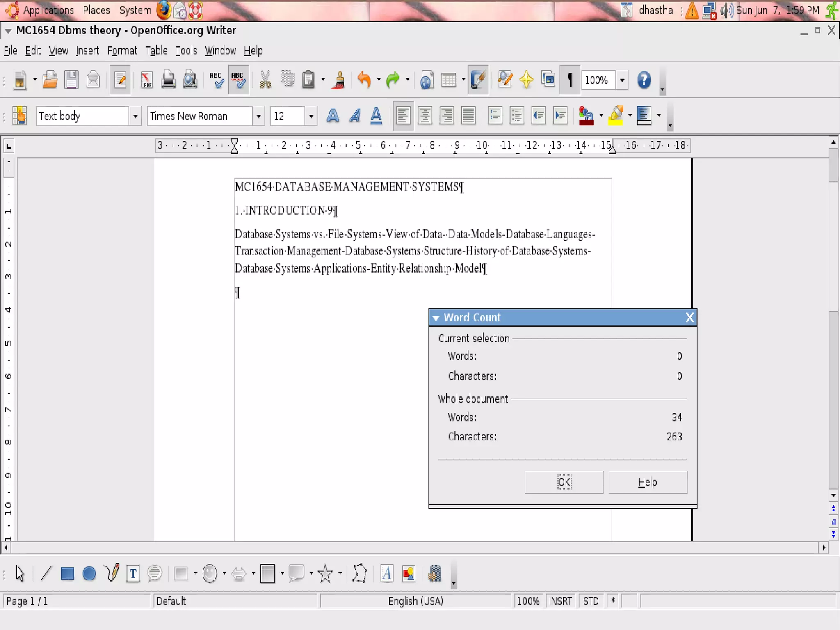
Task: Run the Spellcheck icon
Action: 216,80
